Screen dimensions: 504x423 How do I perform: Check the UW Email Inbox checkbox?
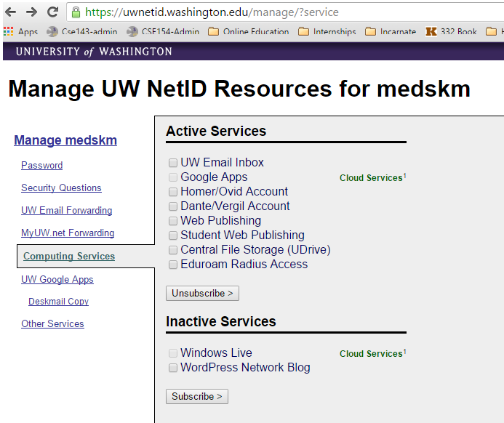[173, 163]
